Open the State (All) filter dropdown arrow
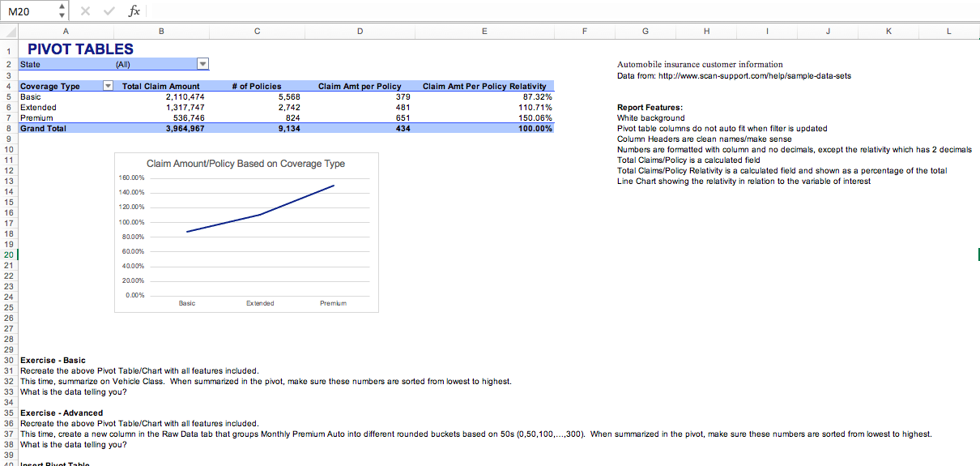The width and height of the screenshot is (980, 466). 203,64
